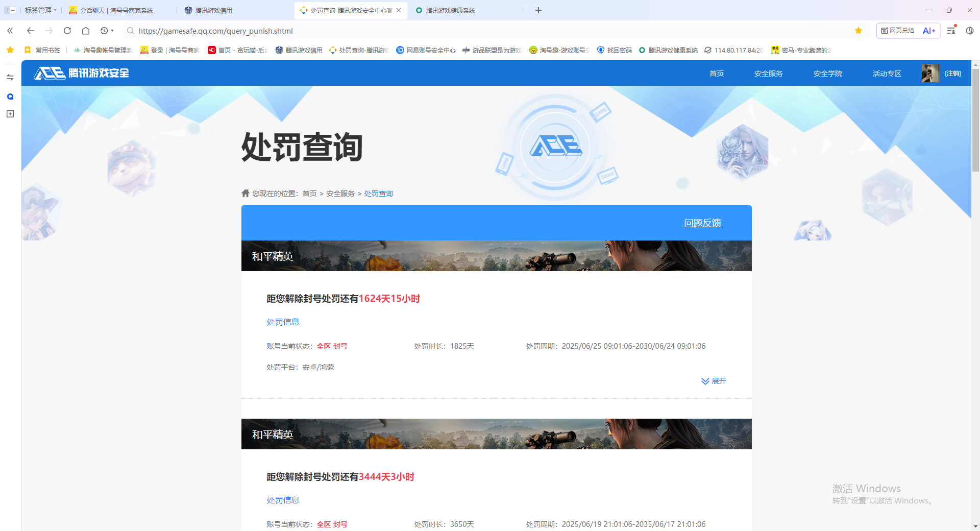Screen dimensions: 980x531
Task: Select 安全服务 in site navigation menu
Action: click(768, 74)
